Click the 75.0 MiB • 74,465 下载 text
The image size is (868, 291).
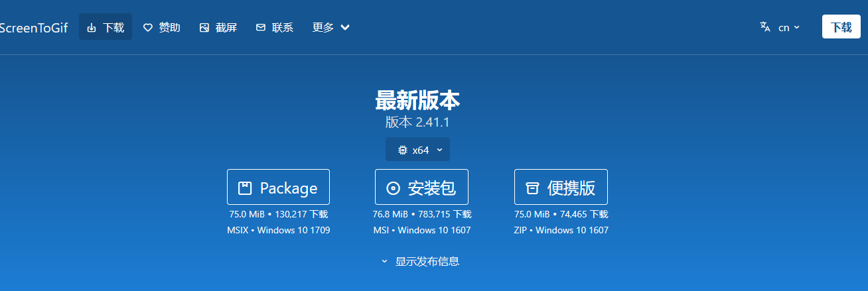[561, 214]
